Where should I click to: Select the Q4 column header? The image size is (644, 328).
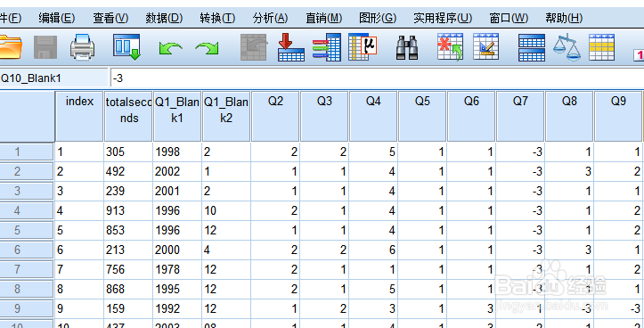(x=373, y=117)
